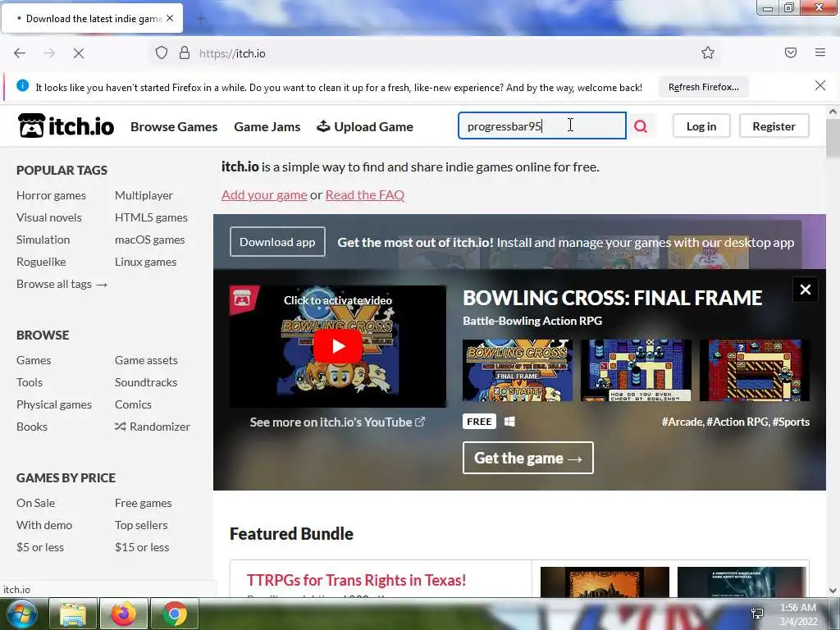Screen dimensions: 840x630
Task: Open See more on itch.io's YouTube
Action: pos(337,422)
